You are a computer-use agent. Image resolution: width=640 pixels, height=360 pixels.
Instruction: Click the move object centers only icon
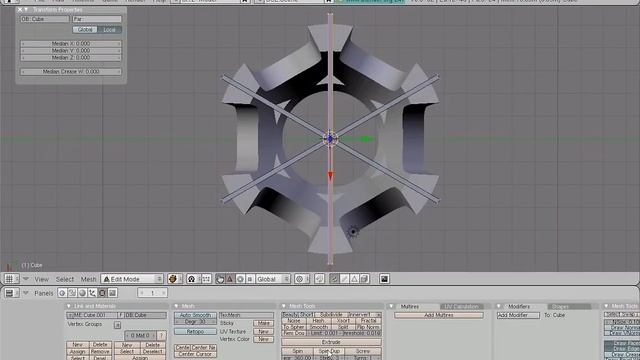click(x=206, y=279)
